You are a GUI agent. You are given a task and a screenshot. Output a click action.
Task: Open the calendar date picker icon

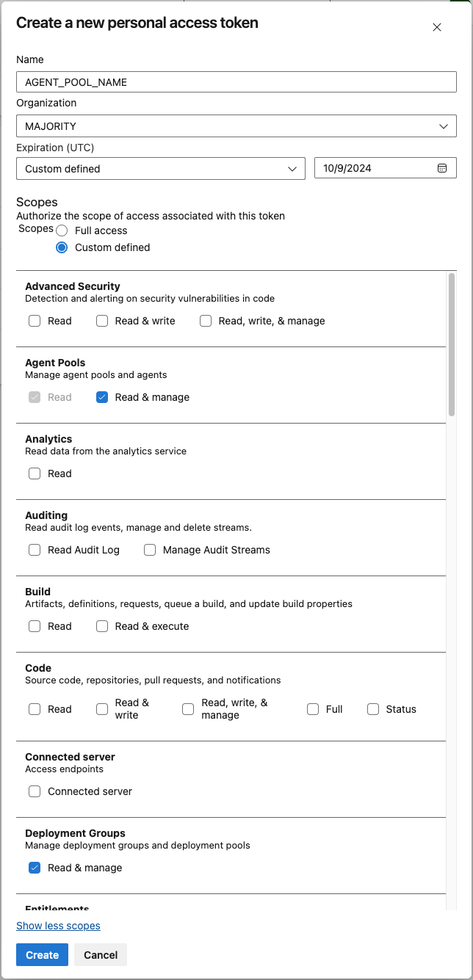coord(442,168)
